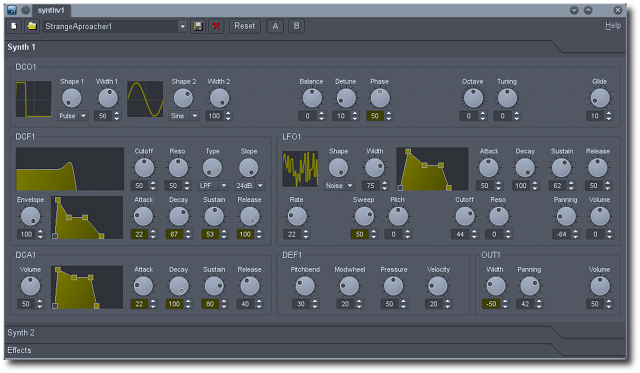Viewport: 640px width, 373px height.
Task: Click DCF1 envelope graph
Action: coord(87,218)
